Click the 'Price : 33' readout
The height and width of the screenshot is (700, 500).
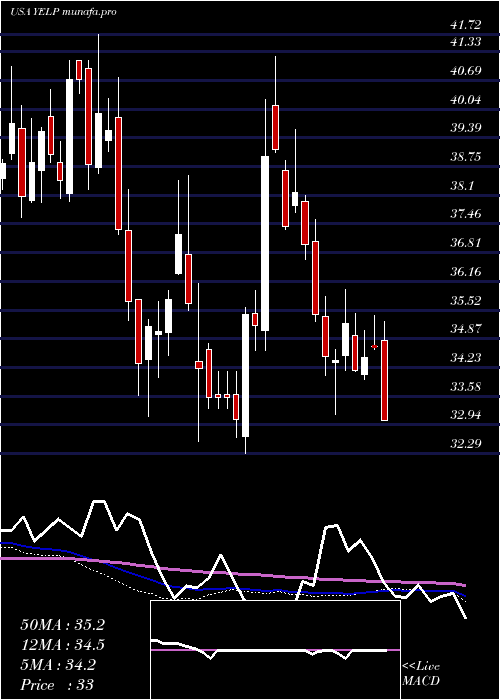point(57,684)
